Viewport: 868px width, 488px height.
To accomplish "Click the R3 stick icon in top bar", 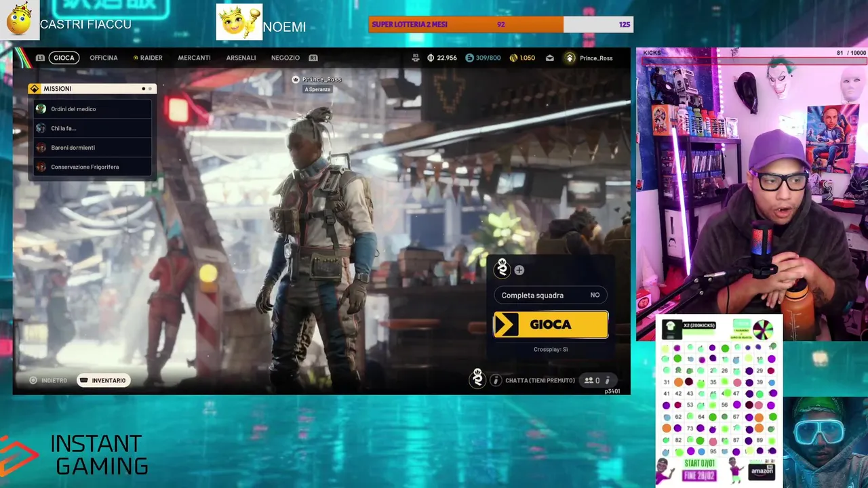I will tap(415, 58).
